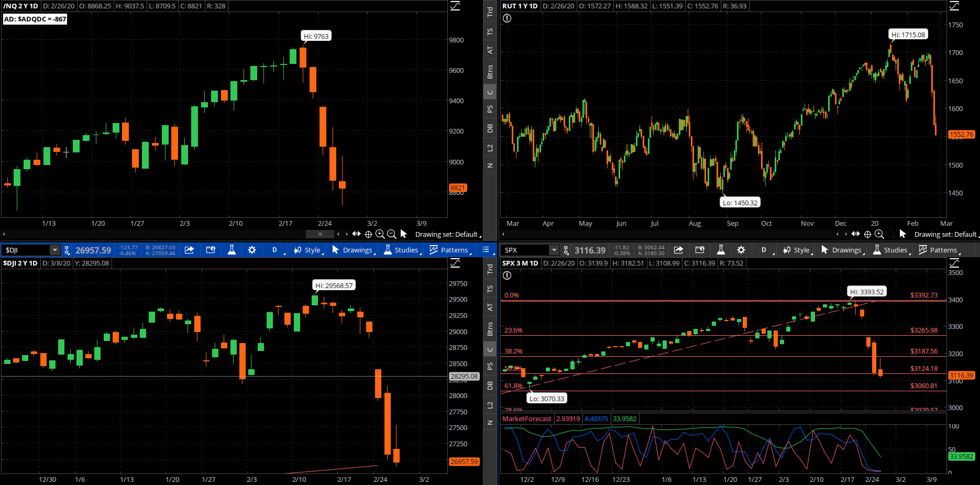The height and width of the screenshot is (485, 980).
Task: Step the /NQ chart back with small left arrow
Action: tap(338, 234)
